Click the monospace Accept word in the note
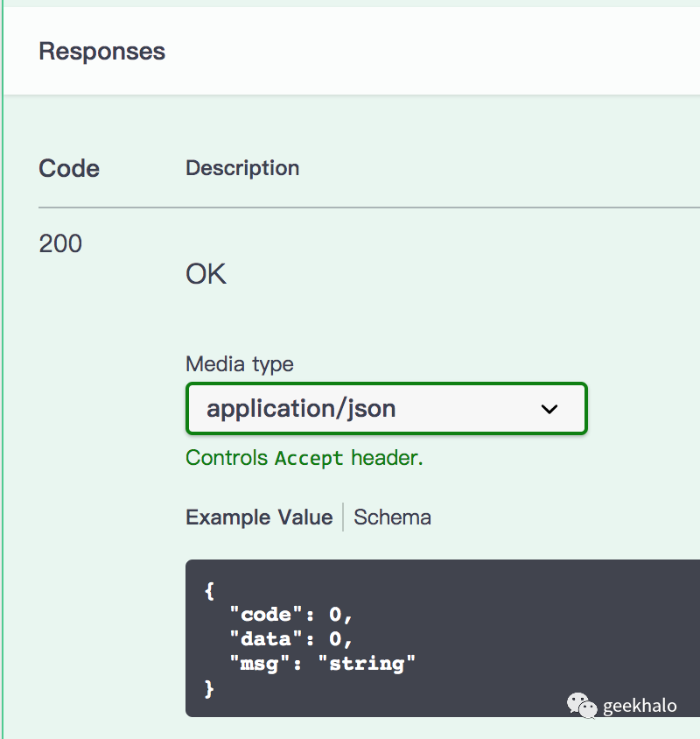Screen dimensions: 700x739 [x=309, y=459]
